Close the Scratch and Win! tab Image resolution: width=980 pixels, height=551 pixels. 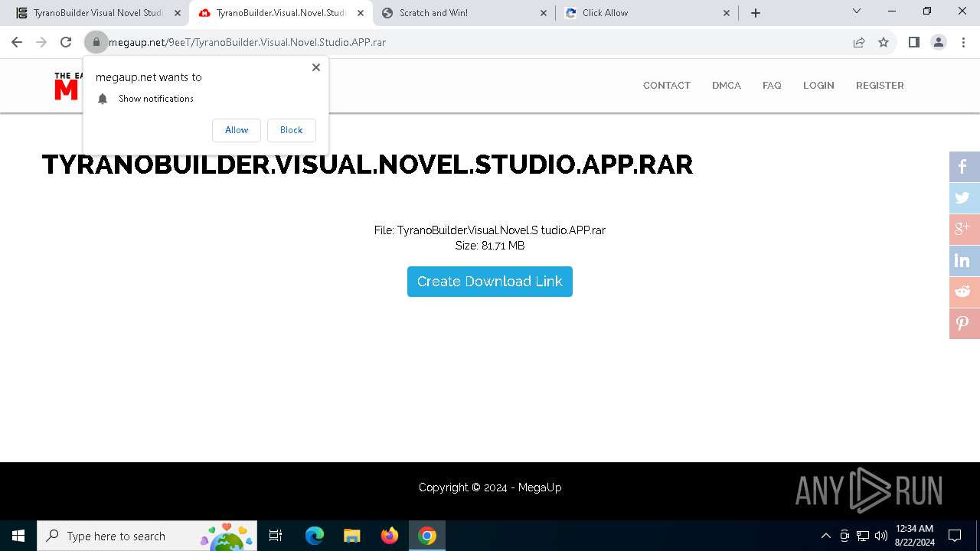[544, 13]
